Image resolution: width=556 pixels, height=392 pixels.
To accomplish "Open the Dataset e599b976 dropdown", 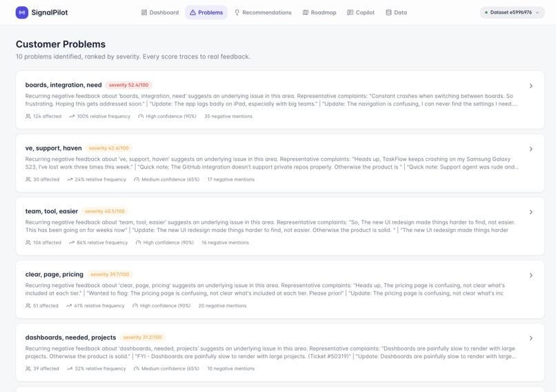I will pos(512,12).
